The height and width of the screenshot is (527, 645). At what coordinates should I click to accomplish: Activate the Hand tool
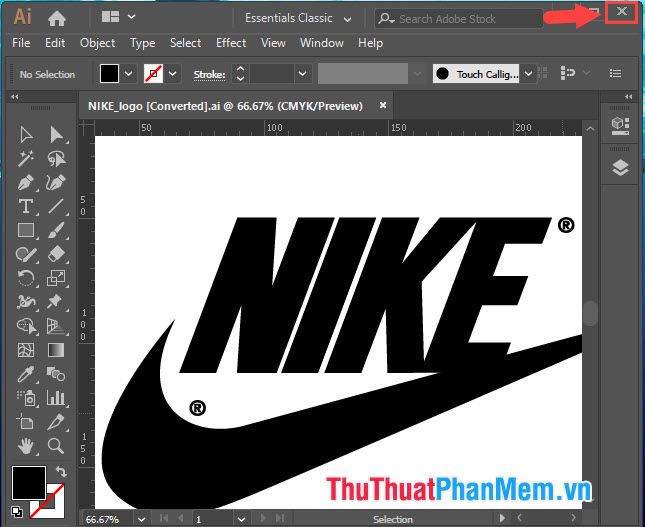point(26,446)
